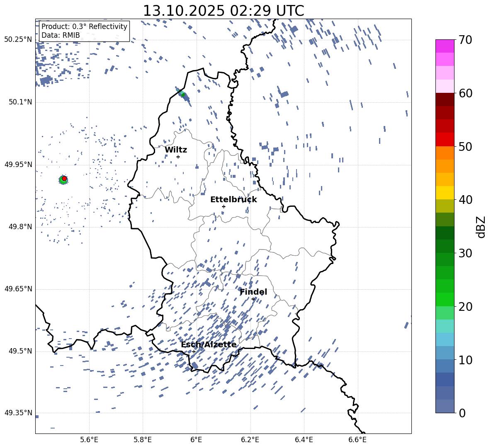Click the dBZ colorbar axis label
The width and height of the screenshot is (491, 448).
coord(481,227)
